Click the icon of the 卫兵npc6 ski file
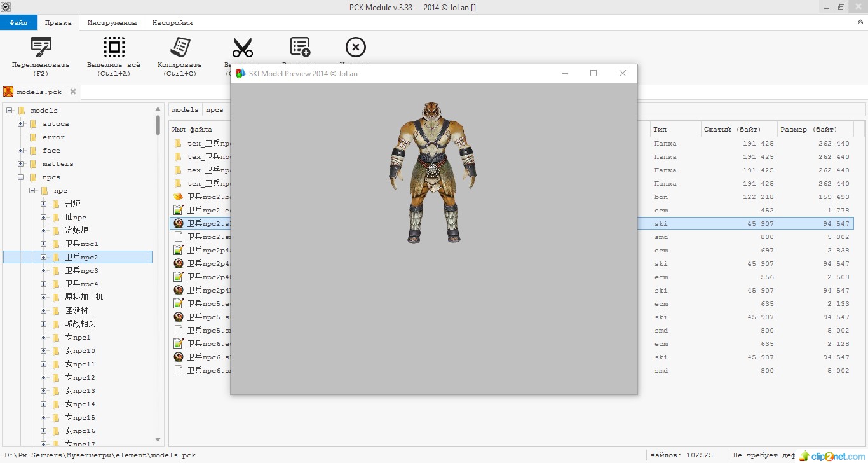 point(179,357)
